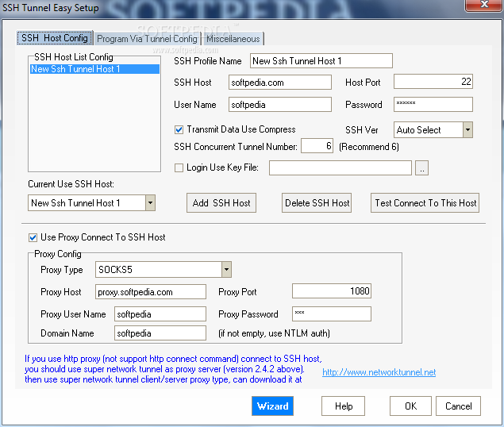Click the Help button
Screen dimensions: 504x427
(344, 406)
